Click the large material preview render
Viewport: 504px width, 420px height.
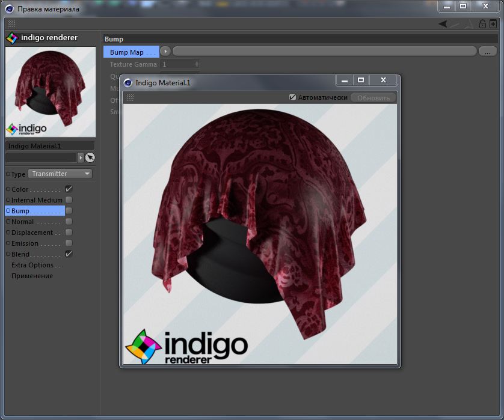click(x=260, y=234)
